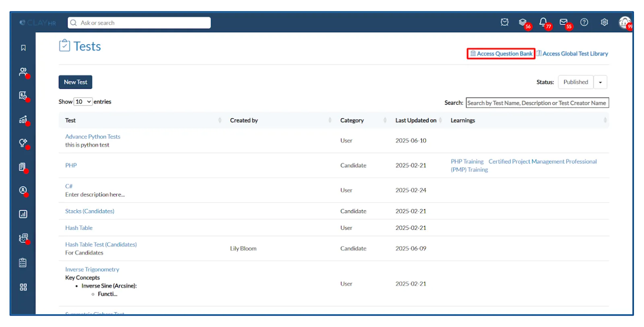Open the Hash Table test

pos(79,228)
